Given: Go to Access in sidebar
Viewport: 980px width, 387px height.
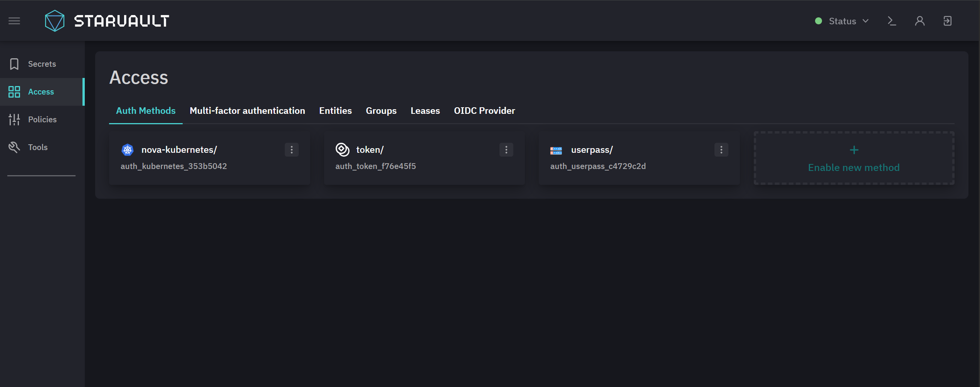Looking at the screenshot, I should click(42, 92).
